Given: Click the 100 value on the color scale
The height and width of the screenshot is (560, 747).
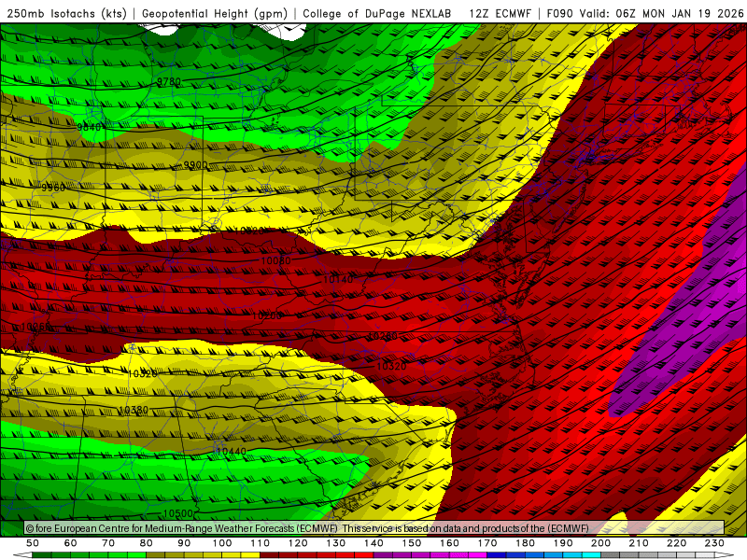Looking at the screenshot, I should pos(222,543).
